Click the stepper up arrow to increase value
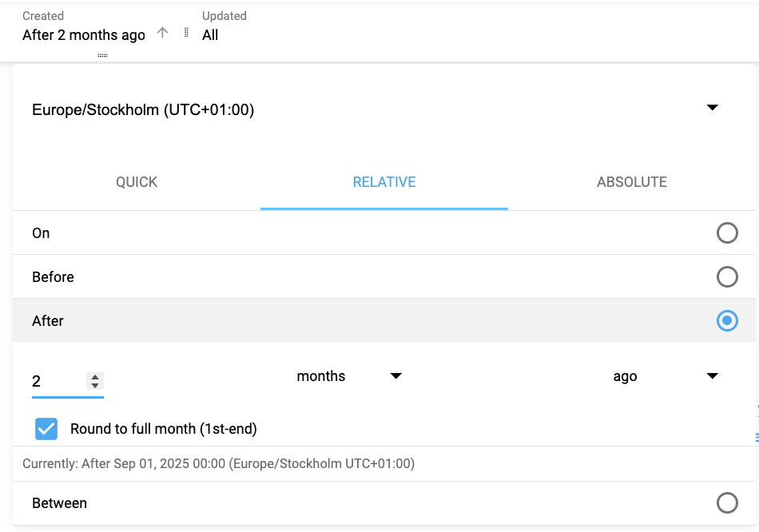 tap(95, 377)
